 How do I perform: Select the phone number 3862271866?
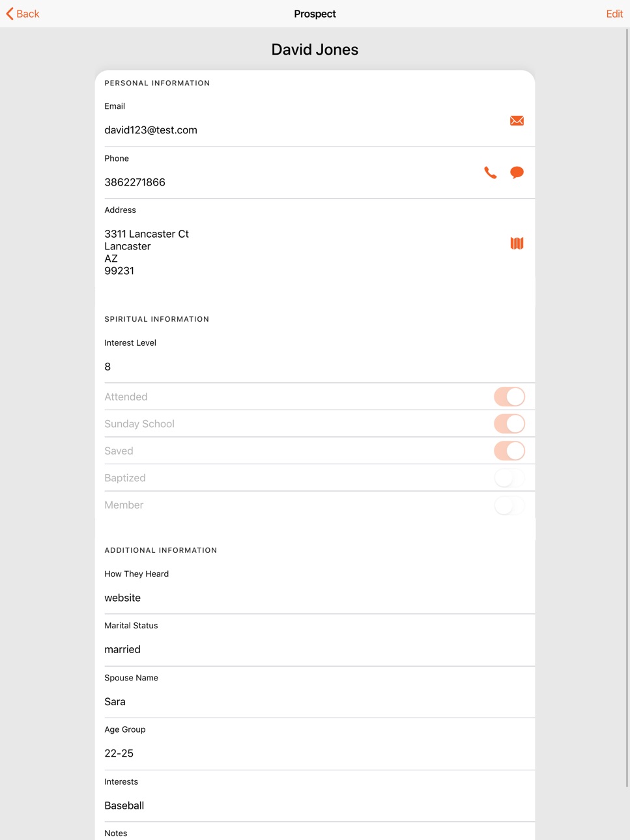point(135,182)
